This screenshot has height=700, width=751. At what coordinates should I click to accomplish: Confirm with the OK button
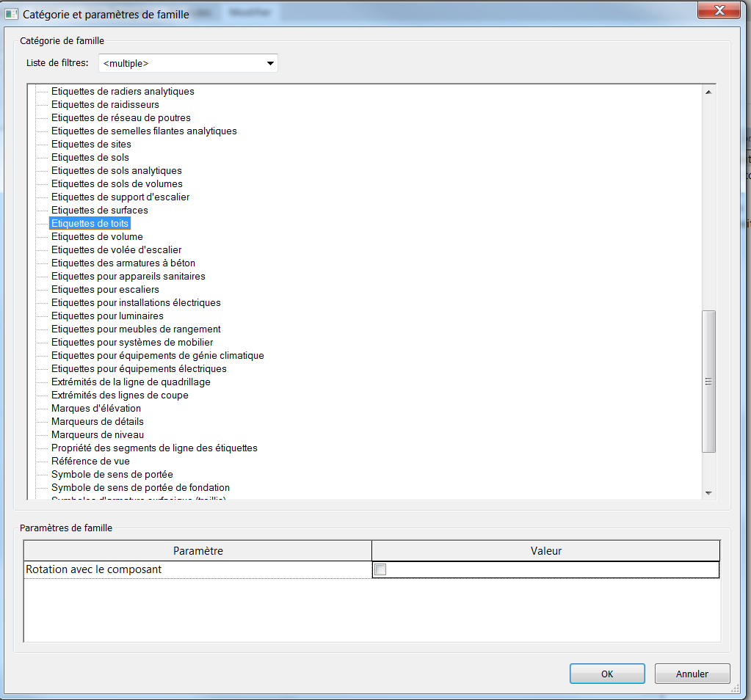click(606, 674)
